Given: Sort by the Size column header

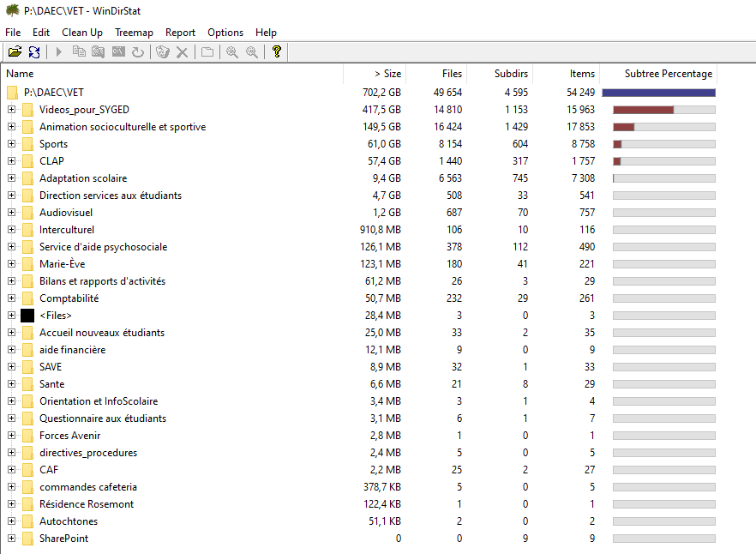Looking at the screenshot, I should coord(387,74).
